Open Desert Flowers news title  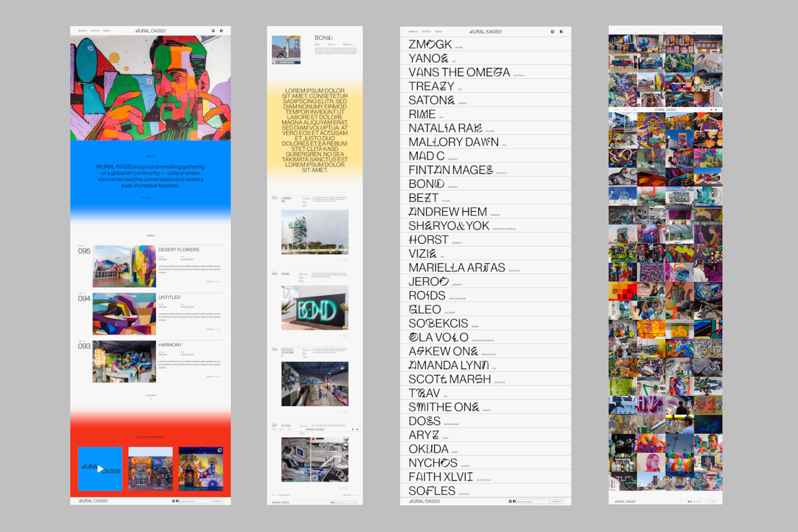(179, 250)
